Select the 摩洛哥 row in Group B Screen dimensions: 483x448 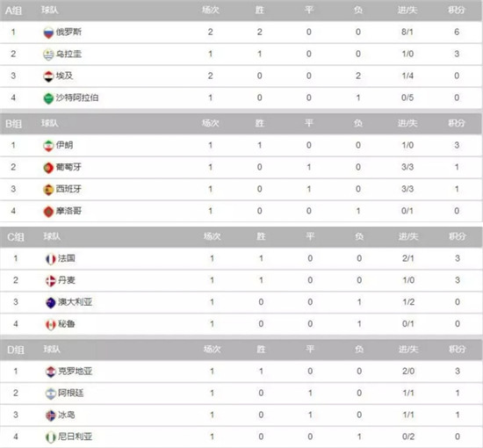[241, 211]
